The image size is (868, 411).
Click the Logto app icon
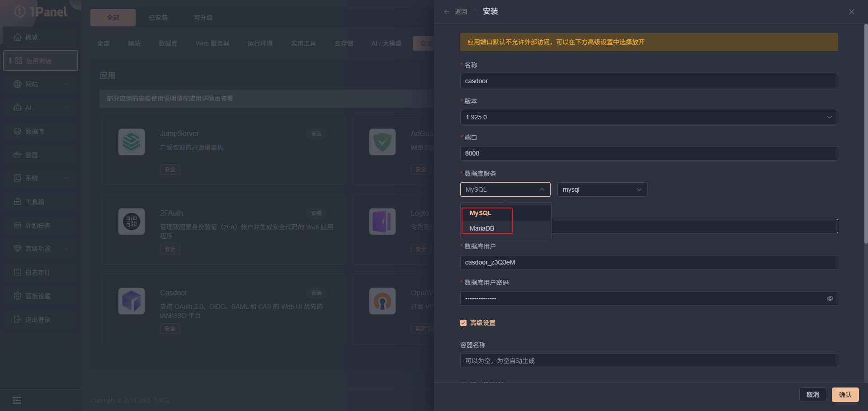[x=382, y=222]
